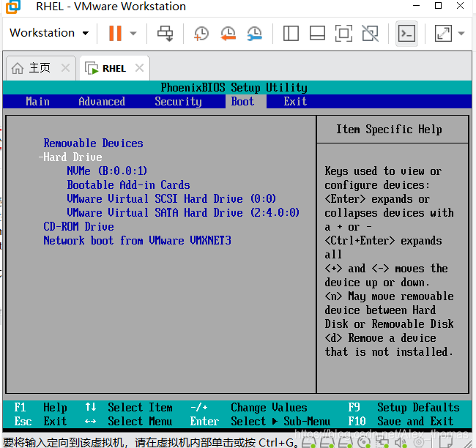The height and width of the screenshot is (448, 476).
Task: Close the 主页 home tab
Action: tap(66, 67)
